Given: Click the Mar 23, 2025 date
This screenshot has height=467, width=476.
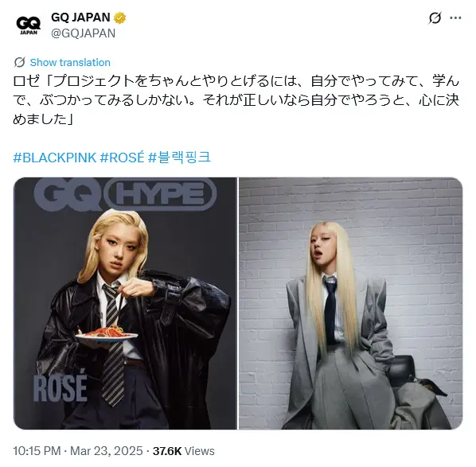Looking at the screenshot, I should point(106,450).
